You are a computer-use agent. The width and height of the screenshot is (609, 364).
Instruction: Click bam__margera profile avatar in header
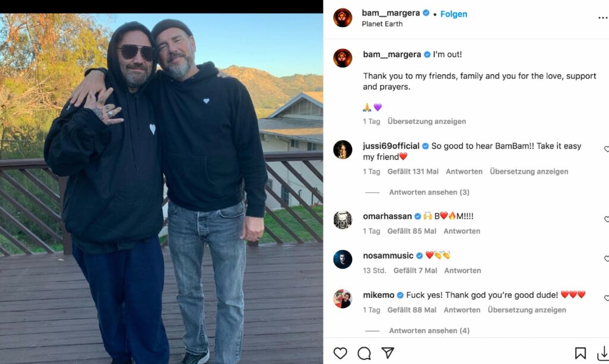tap(343, 18)
